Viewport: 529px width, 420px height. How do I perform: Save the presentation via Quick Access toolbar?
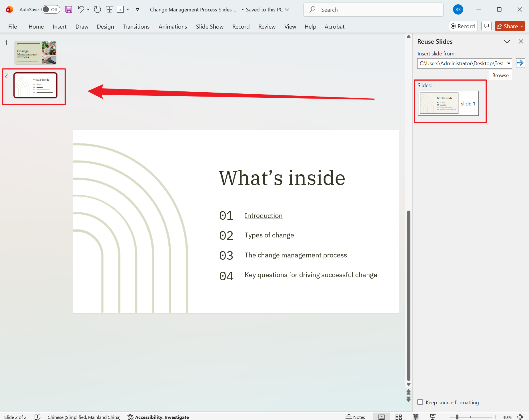(69, 9)
